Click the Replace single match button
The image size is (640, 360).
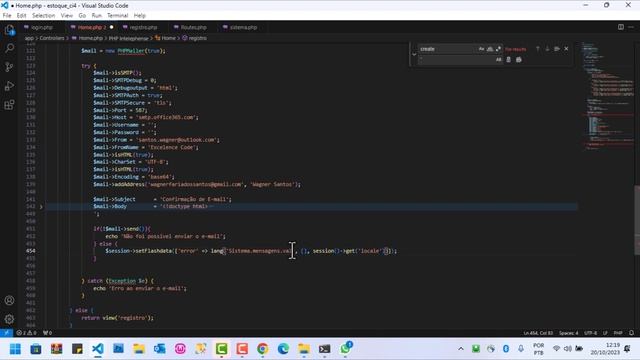pos(509,60)
